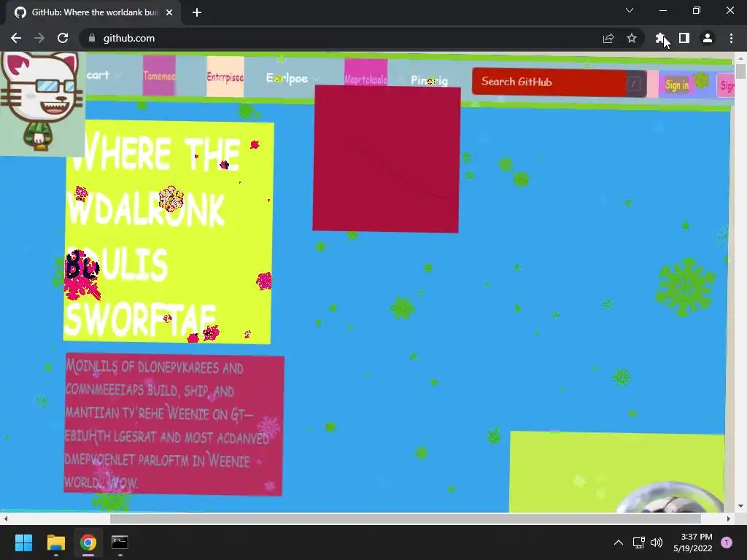Open the clock showing 3:37 PM
The height and width of the screenshot is (560, 747).
(x=693, y=542)
